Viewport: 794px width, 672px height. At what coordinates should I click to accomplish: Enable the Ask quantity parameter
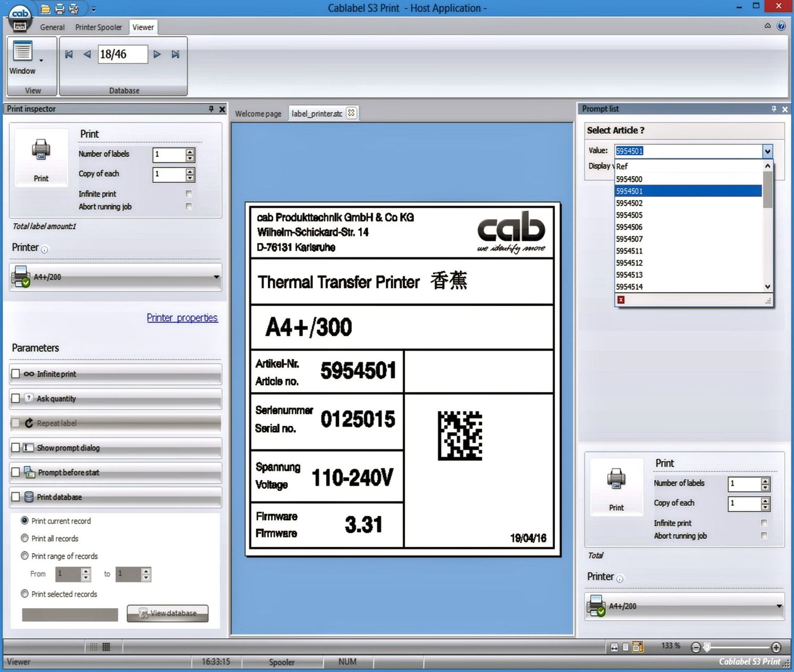click(x=16, y=398)
